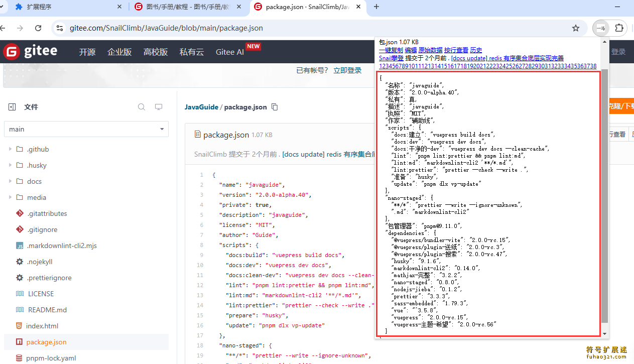Image resolution: width=634 pixels, height=364 pixels.
Task: Click the 立即登录 link
Action: coord(347,70)
